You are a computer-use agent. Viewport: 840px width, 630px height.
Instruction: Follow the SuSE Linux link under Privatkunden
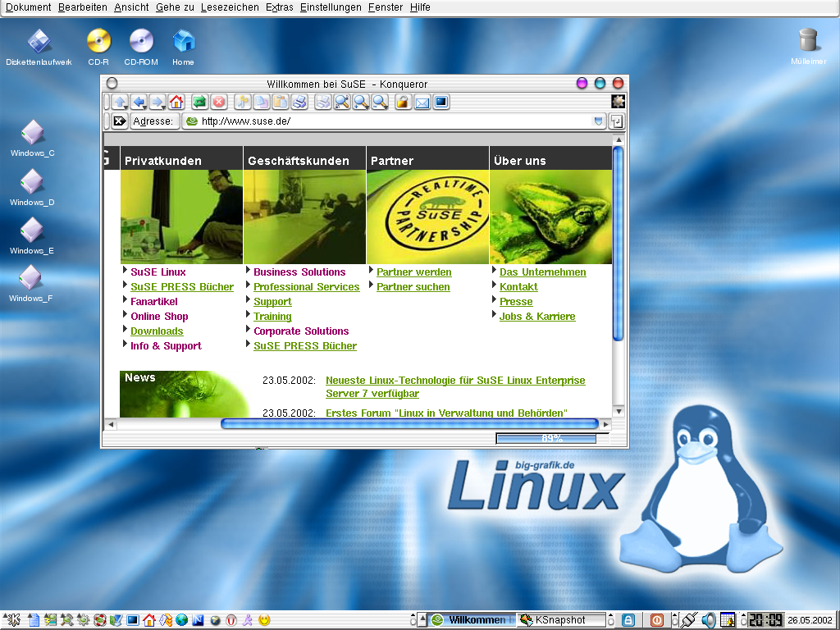(x=158, y=272)
